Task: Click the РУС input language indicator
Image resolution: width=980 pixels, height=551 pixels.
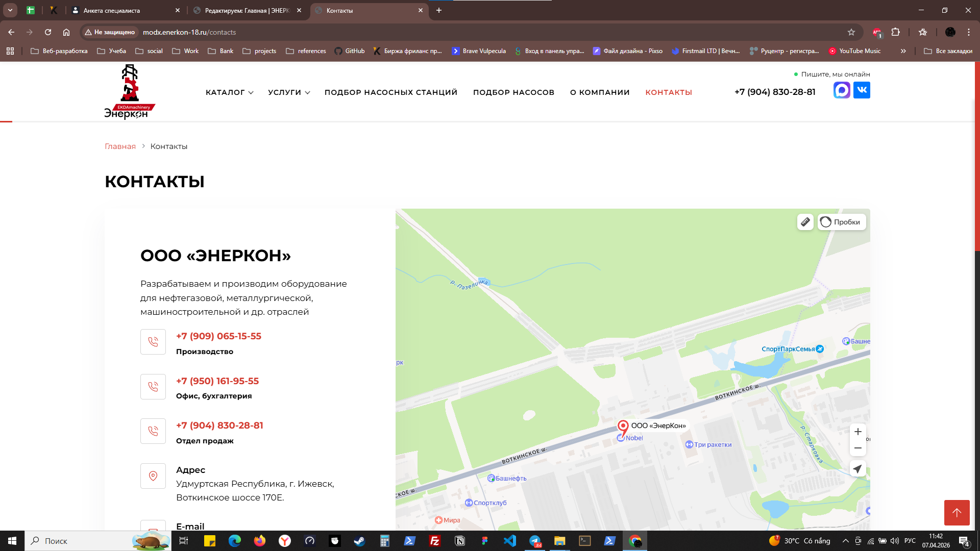Action: (910, 541)
